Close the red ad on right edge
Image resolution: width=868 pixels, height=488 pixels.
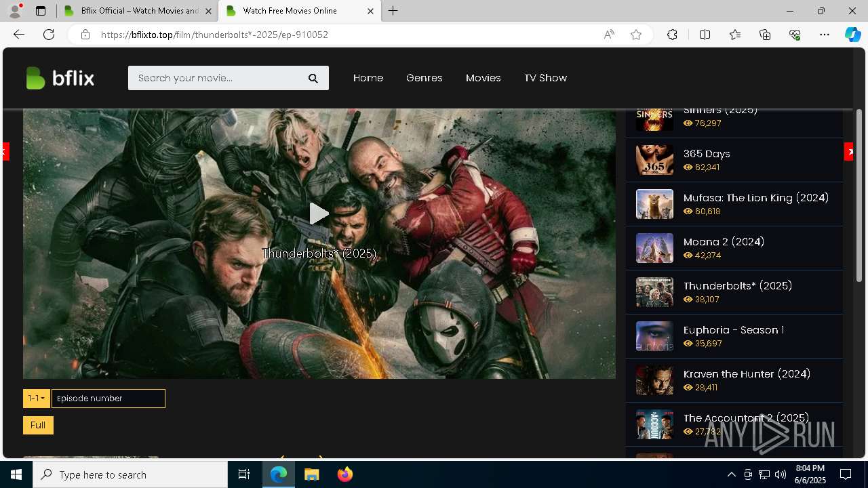pos(849,152)
